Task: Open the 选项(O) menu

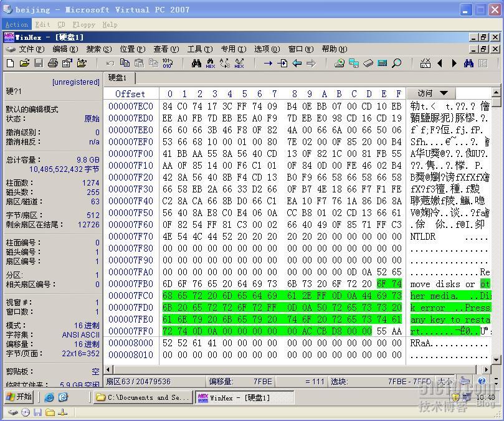Action: (267, 49)
